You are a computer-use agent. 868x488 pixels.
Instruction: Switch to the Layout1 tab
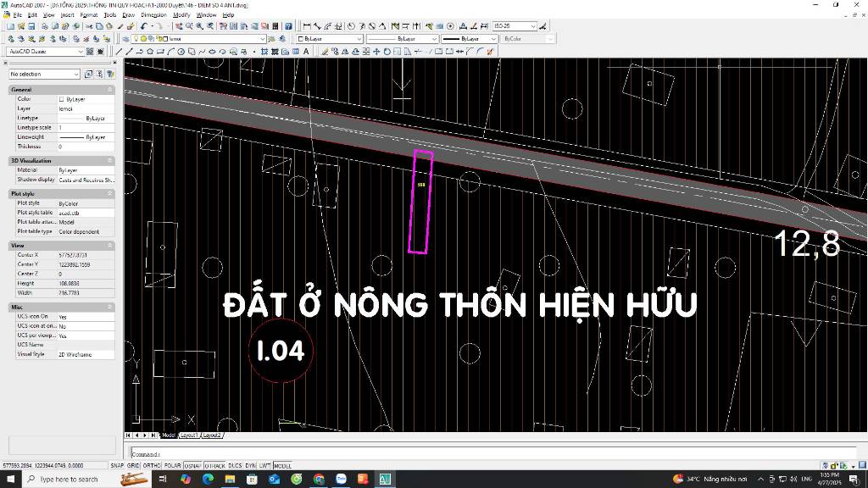point(189,435)
